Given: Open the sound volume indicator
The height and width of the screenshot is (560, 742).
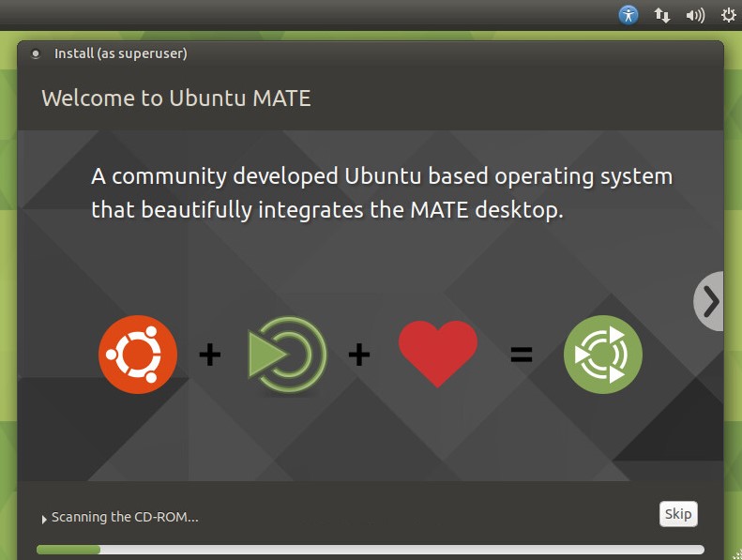Looking at the screenshot, I should 695,15.
